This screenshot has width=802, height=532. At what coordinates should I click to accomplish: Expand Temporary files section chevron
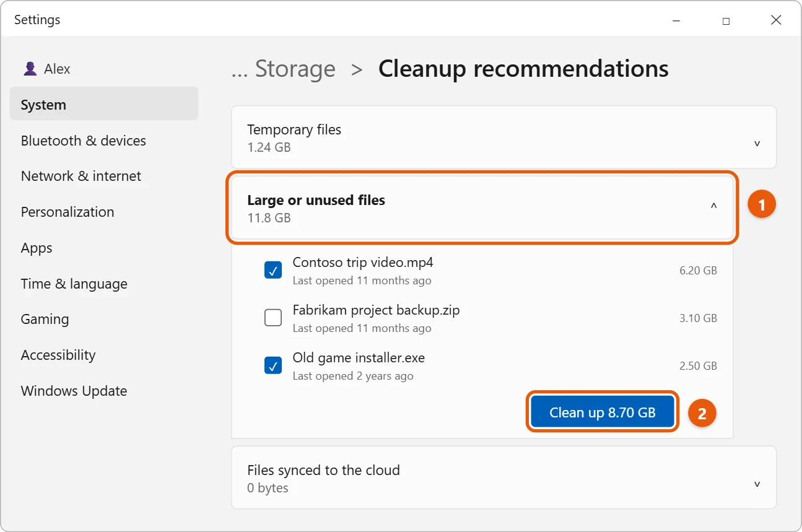click(757, 143)
